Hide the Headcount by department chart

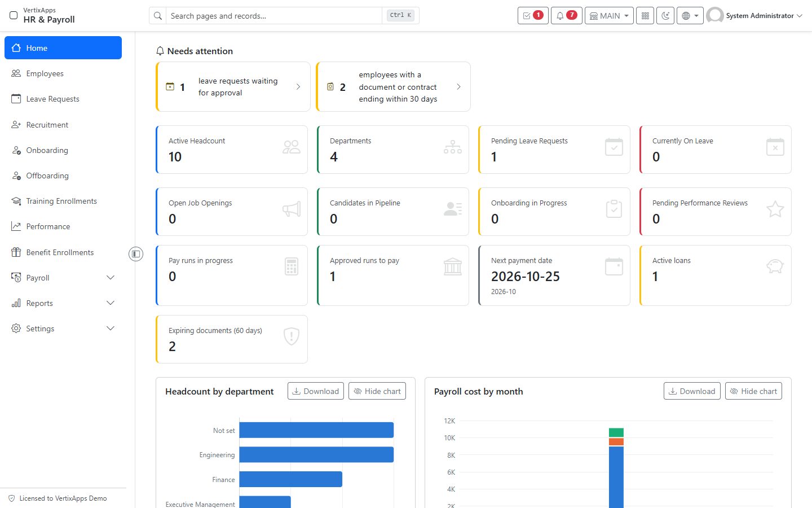[x=377, y=391]
